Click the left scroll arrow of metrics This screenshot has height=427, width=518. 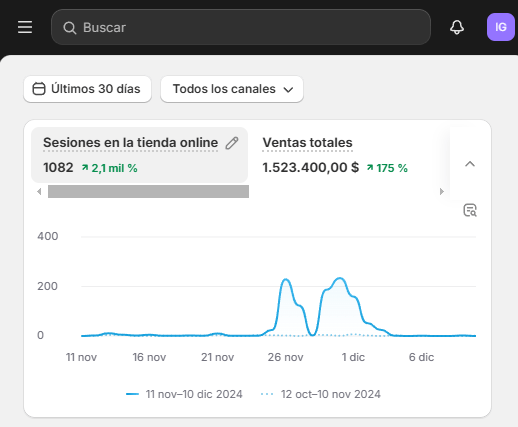pos(39,191)
